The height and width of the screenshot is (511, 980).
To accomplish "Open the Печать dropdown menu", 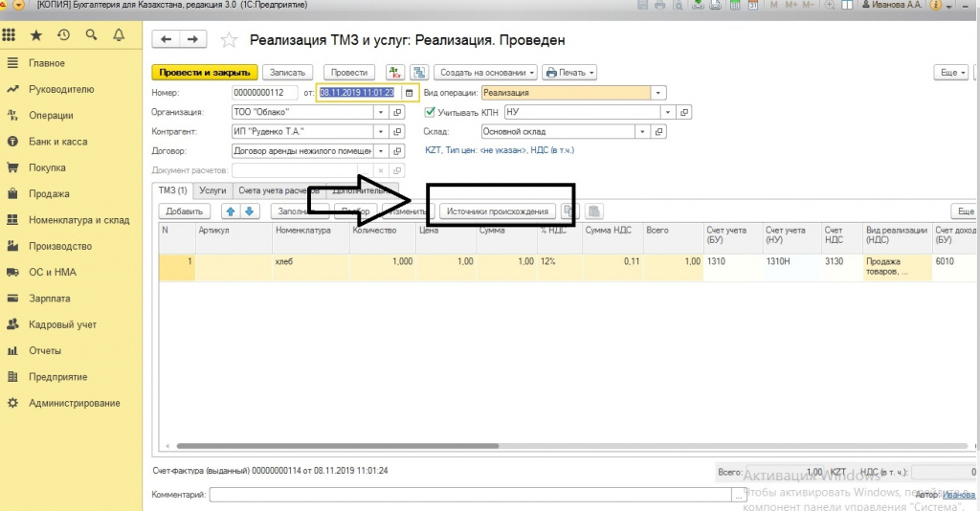I will pyautogui.click(x=569, y=73).
